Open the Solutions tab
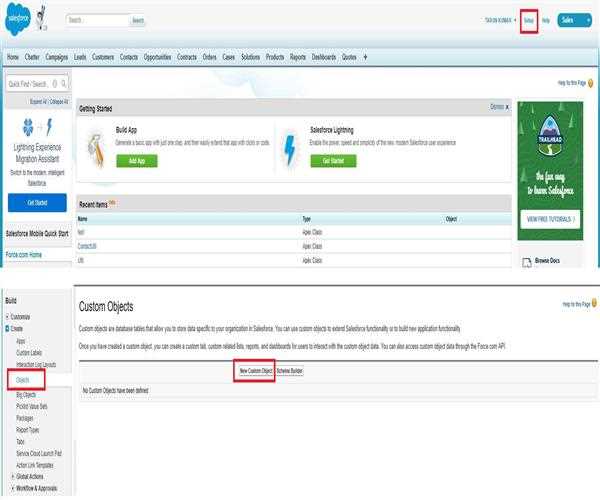Image resolution: width=600 pixels, height=500 pixels. [x=250, y=57]
